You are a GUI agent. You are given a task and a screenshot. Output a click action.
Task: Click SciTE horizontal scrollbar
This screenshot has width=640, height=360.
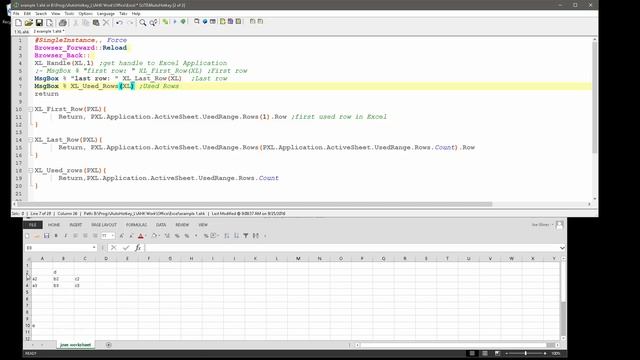tap(254, 204)
